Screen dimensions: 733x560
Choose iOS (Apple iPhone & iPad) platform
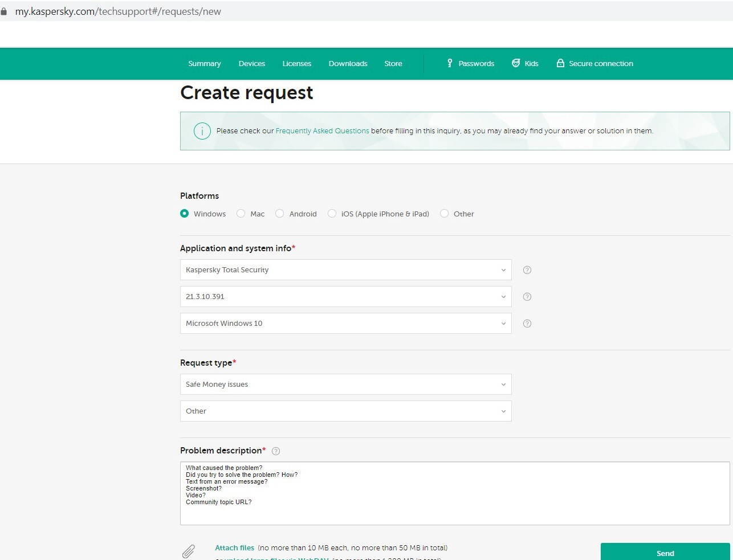pos(332,214)
